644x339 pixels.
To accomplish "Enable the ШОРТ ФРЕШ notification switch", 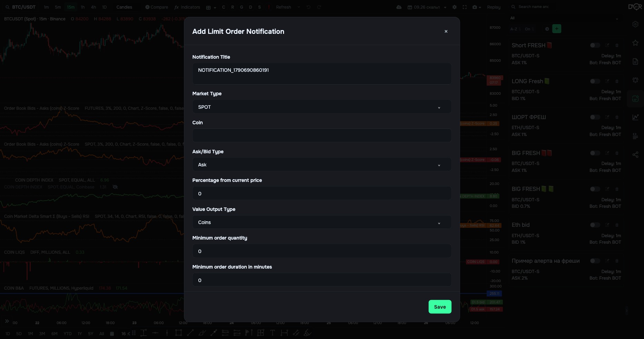I will [595, 117].
